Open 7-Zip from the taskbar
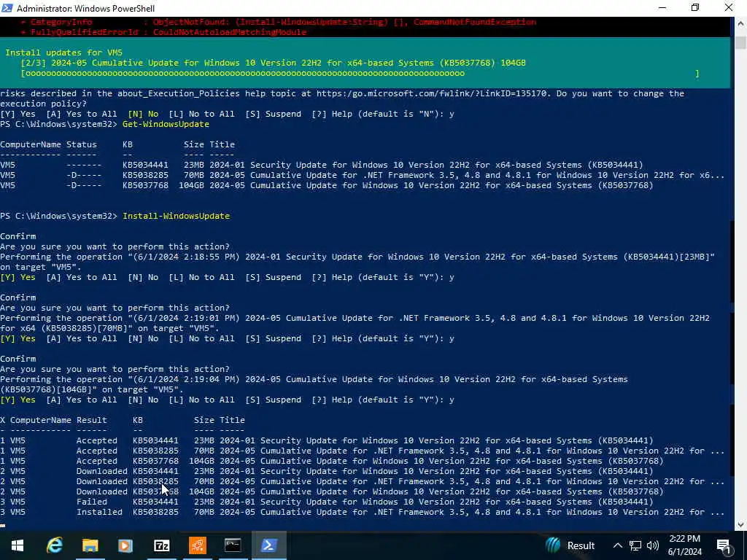This screenshot has height=560, width=747. click(x=161, y=545)
